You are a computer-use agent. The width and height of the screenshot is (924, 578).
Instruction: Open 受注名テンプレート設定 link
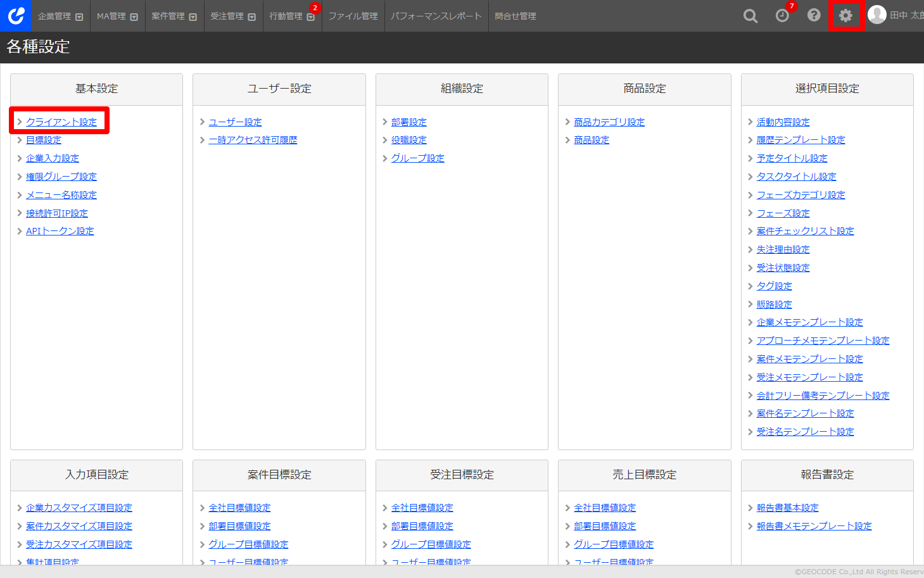[806, 432]
